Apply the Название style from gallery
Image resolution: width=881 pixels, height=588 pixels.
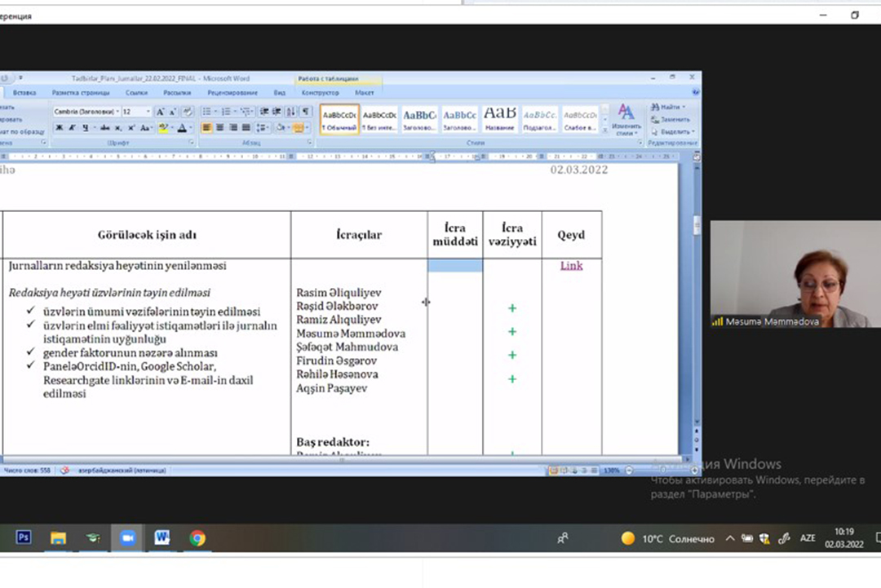[499, 118]
